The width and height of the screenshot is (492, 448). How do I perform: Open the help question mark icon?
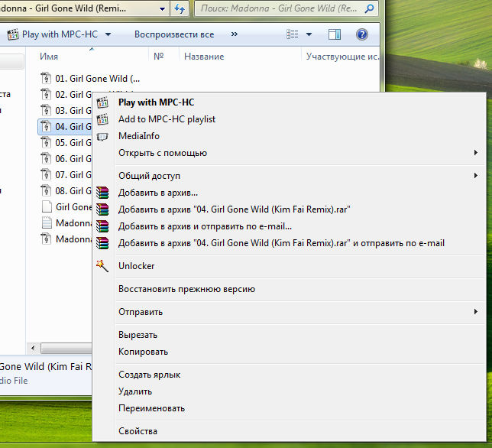362,34
